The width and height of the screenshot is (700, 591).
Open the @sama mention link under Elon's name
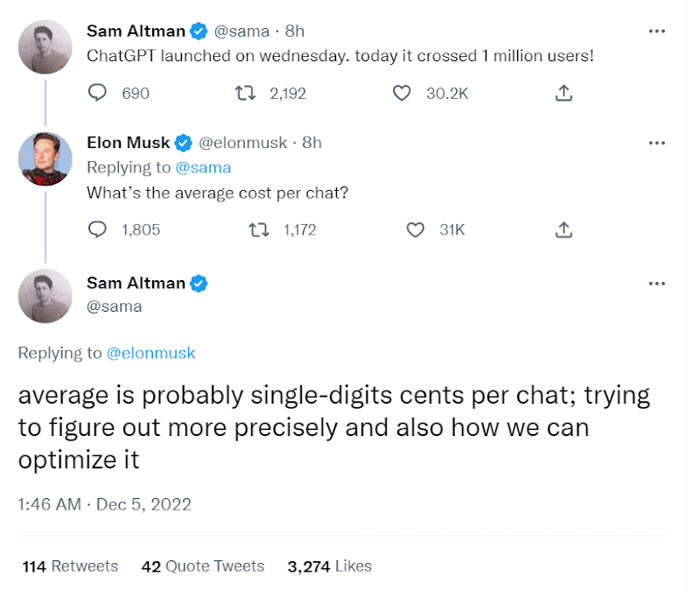click(x=203, y=167)
